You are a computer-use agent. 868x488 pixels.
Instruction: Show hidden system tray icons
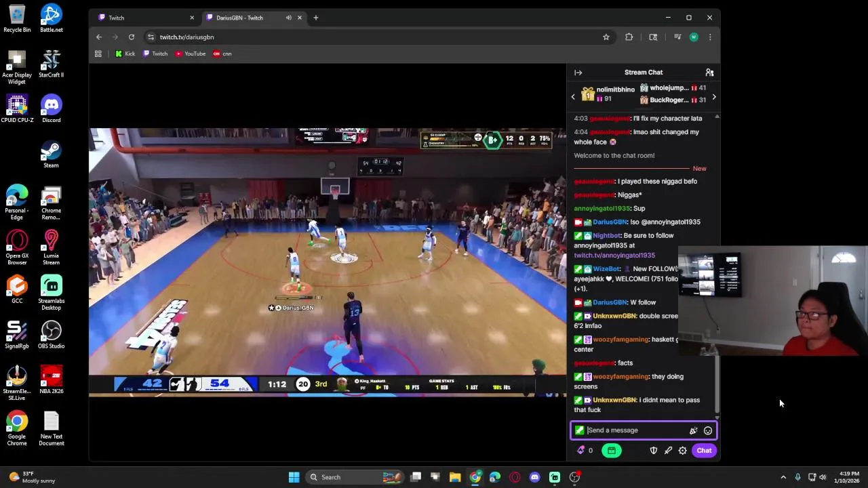coord(783,477)
